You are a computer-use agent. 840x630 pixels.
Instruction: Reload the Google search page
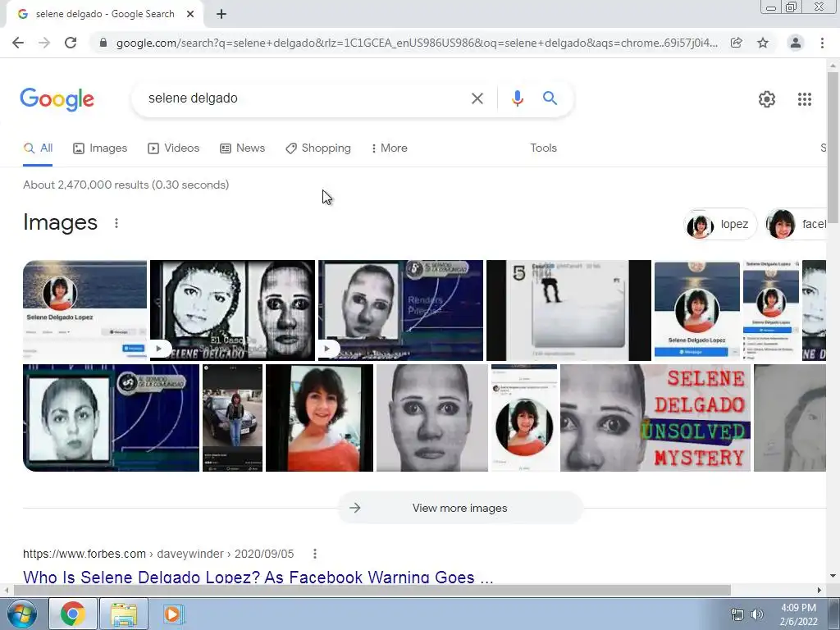[x=71, y=43]
